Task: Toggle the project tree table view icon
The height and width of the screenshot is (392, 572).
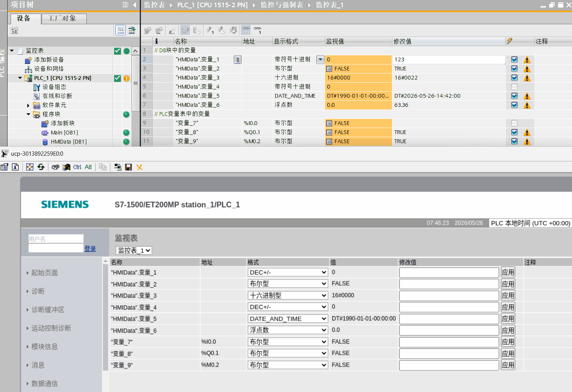Action: click(120, 30)
